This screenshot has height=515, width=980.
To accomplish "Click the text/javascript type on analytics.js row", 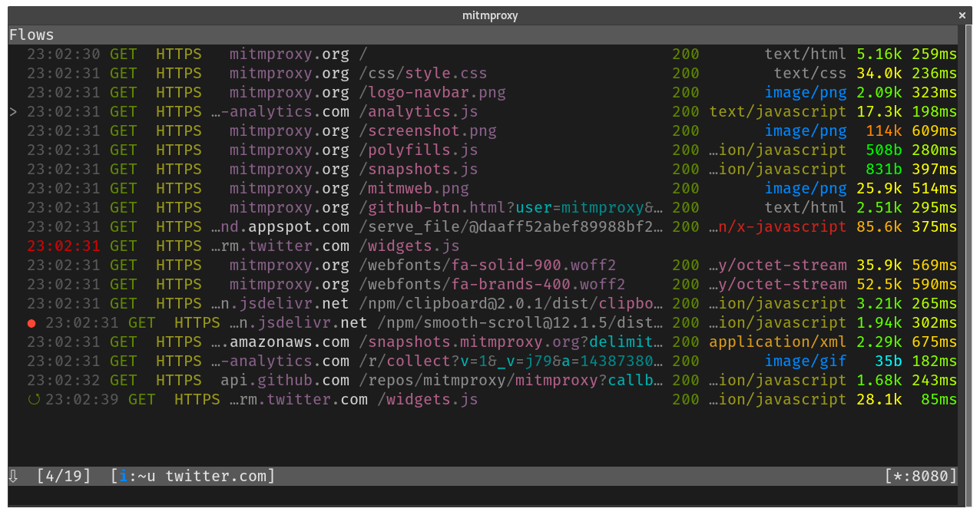I will pyautogui.click(x=778, y=112).
